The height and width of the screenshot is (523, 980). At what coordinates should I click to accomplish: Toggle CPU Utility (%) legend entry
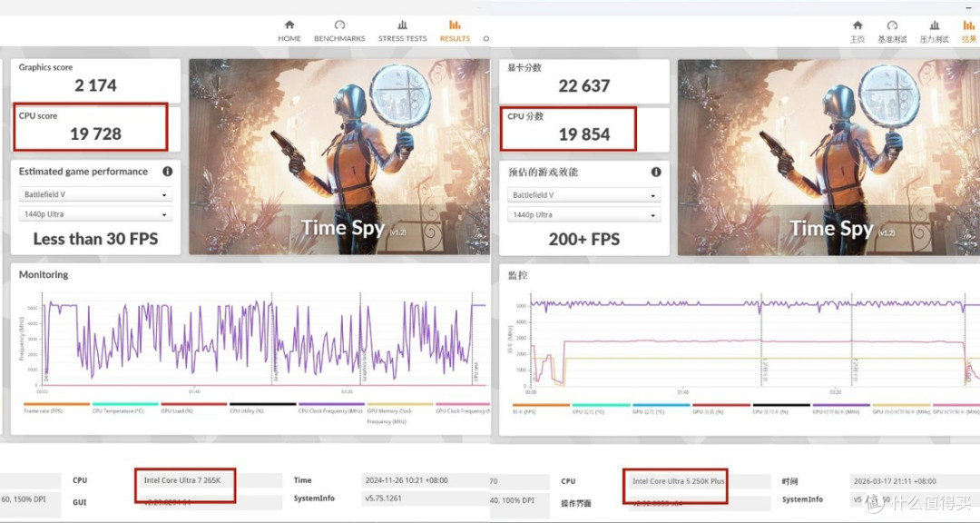tap(262, 408)
